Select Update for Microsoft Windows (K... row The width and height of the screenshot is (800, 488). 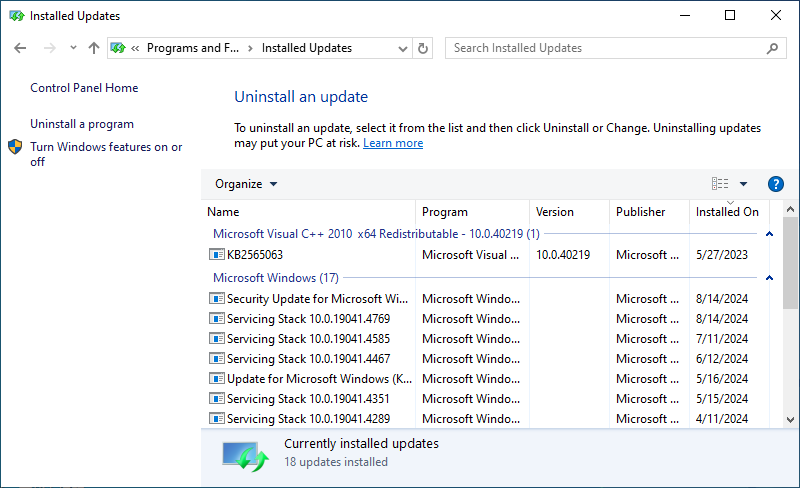[319, 379]
